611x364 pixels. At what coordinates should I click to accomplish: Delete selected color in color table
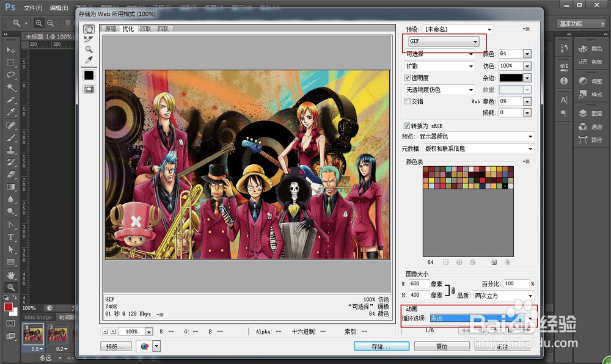507,263
